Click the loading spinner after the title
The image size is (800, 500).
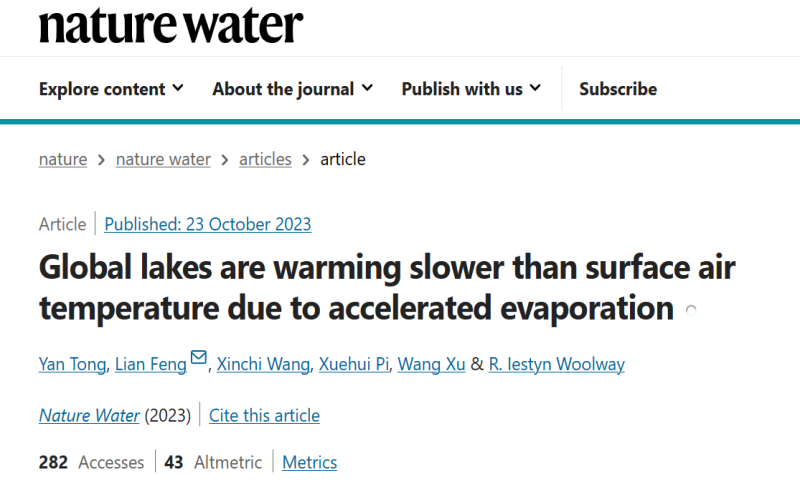[691, 310]
